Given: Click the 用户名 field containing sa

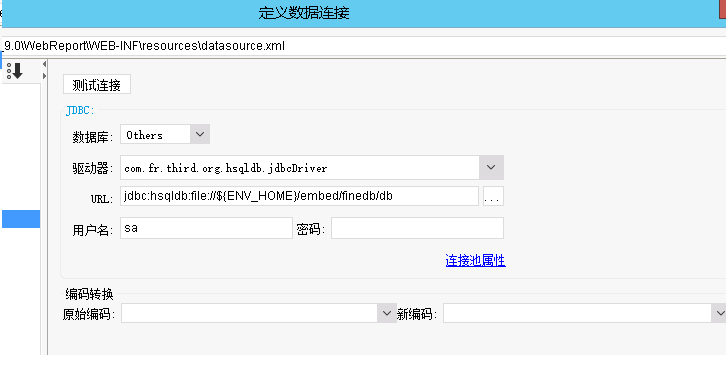Looking at the screenshot, I should tap(207, 228).
